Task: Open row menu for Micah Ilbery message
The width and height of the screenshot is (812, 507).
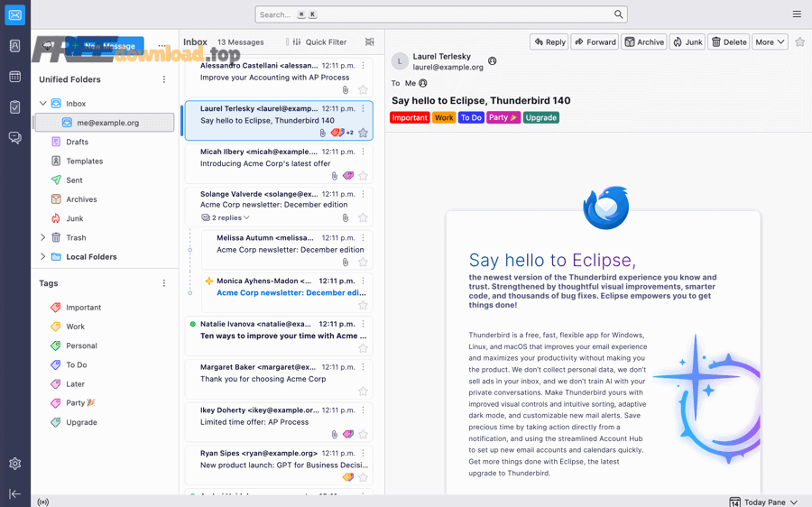Action: 363,152
